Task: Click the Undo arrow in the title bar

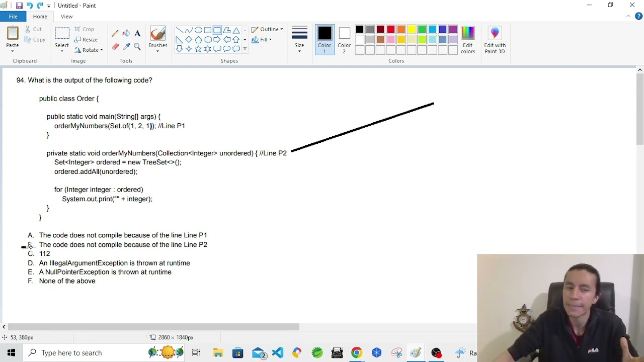Action: coord(30,6)
